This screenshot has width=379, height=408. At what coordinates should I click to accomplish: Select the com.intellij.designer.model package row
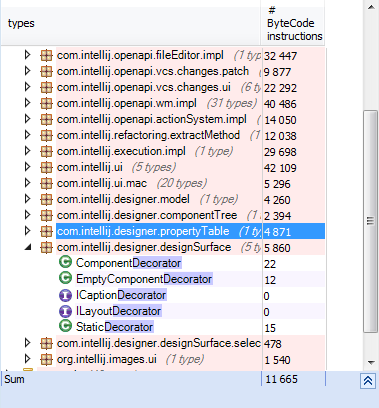pos(163,199)
